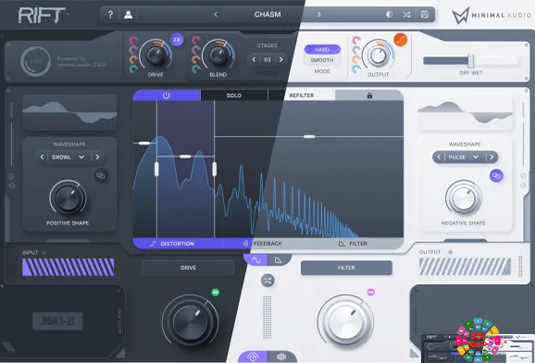Screen dimensions: 535x363
Task: Select purple modulation ring beside Drive knob
Action: tap(133, 50)
